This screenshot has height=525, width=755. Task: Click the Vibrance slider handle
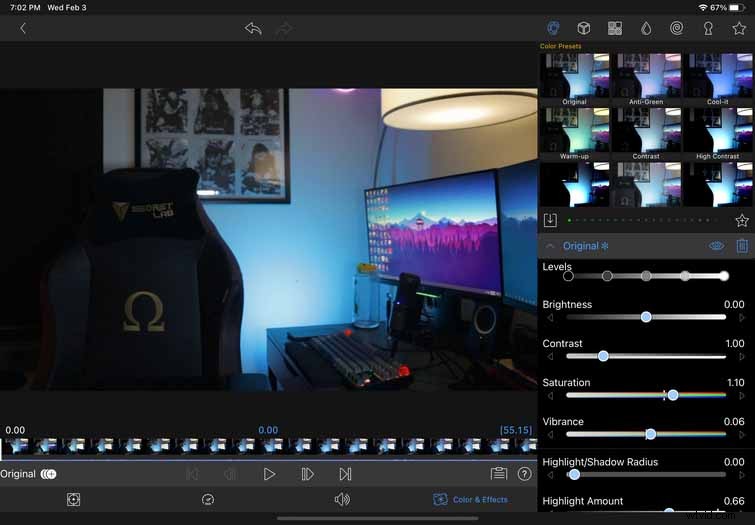(651, 434)
